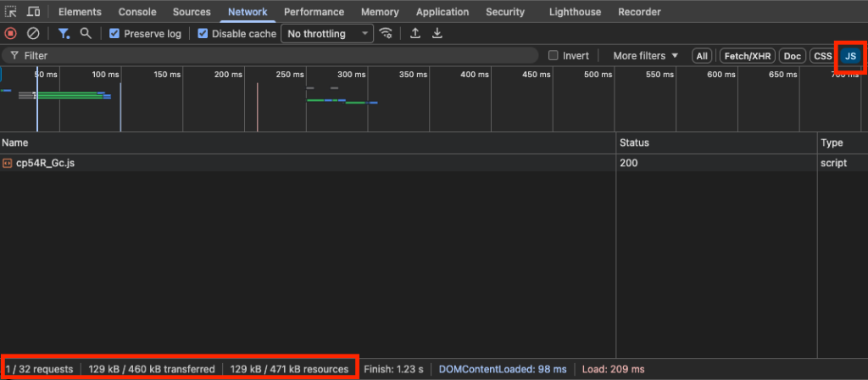Open the Sources tab
868x380 pixels.
click(192, 12)
